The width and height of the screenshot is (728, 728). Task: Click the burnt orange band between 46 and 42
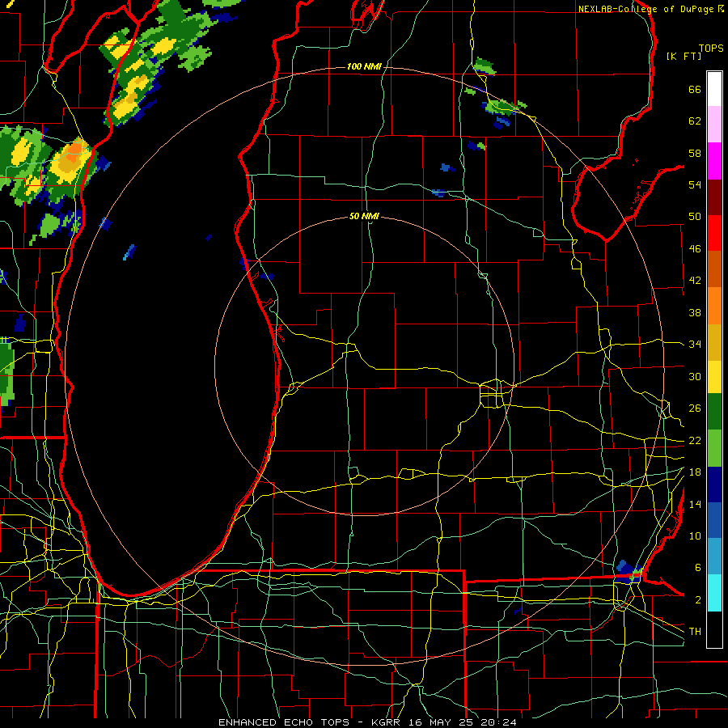point(714,269)
